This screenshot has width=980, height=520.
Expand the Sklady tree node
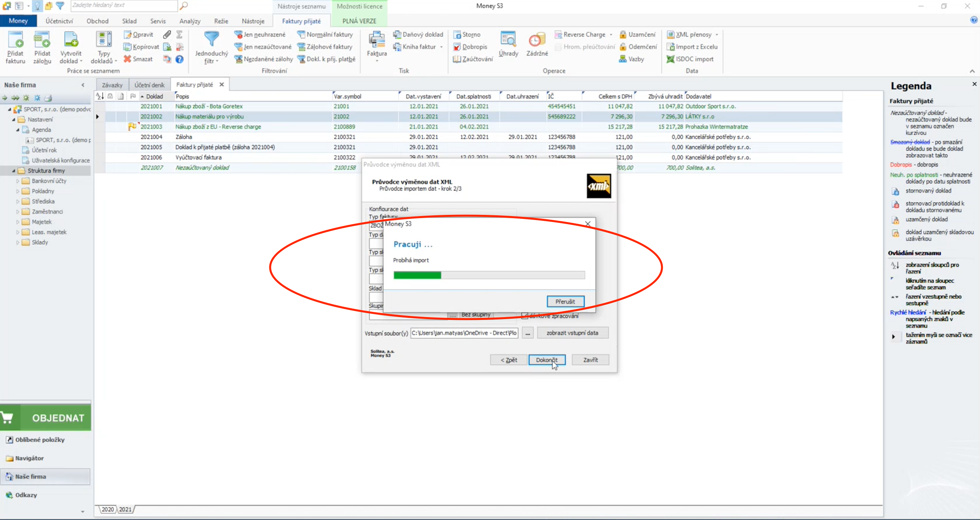point(18,242)
